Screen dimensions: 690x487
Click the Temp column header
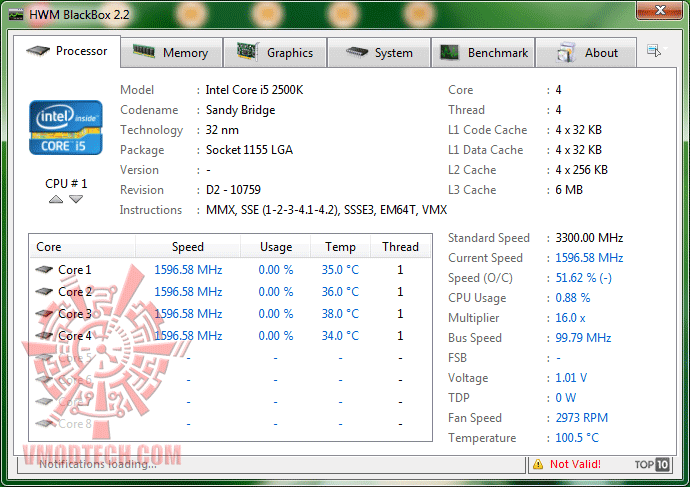tap(340, 247)
